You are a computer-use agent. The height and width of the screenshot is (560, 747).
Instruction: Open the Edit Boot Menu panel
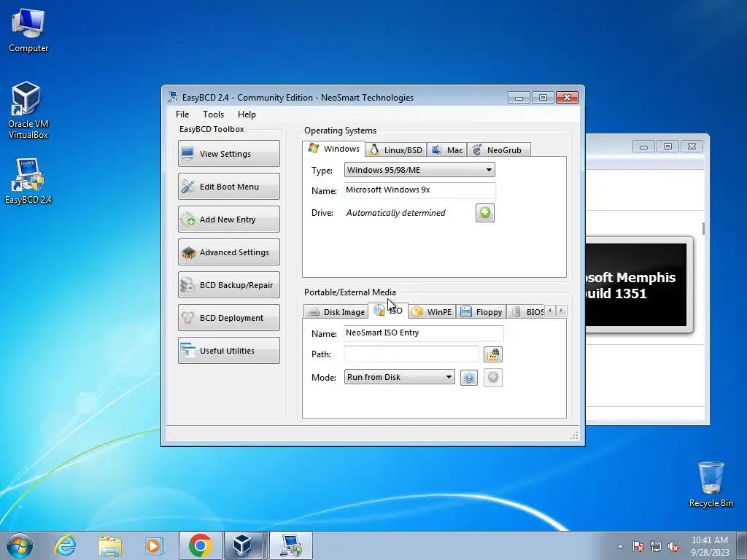pos(228,186)
